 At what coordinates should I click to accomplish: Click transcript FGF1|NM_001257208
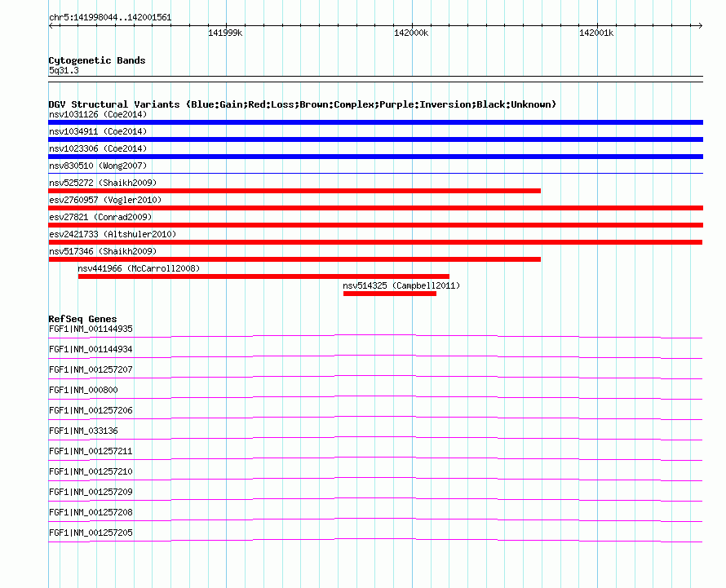(x=91, y=512)
